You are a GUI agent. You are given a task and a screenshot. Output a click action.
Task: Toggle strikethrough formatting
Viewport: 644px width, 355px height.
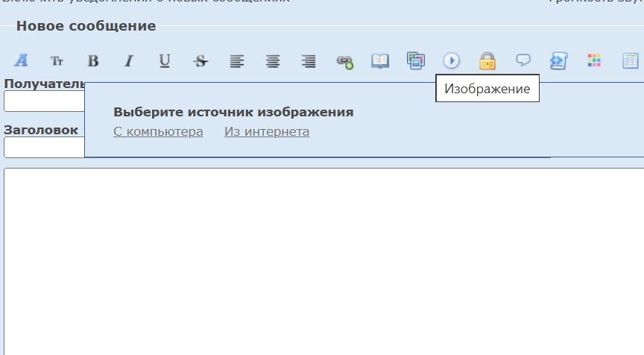pyautogui.click(x=201, y=61)
